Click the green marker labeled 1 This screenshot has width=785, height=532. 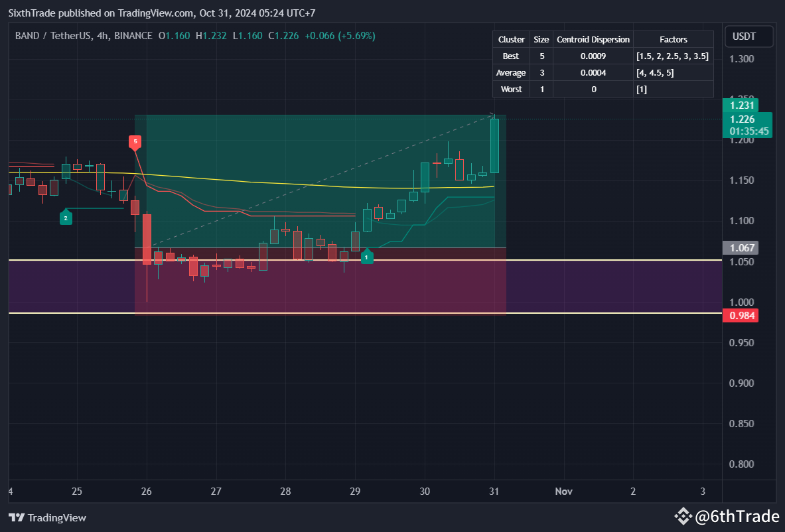(x=368, y=256)
